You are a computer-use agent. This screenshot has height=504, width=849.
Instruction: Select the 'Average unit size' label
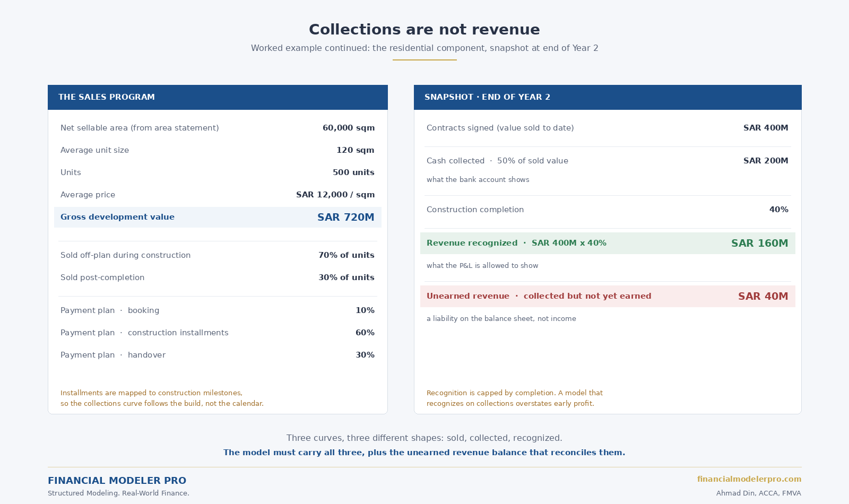(94, 150)
